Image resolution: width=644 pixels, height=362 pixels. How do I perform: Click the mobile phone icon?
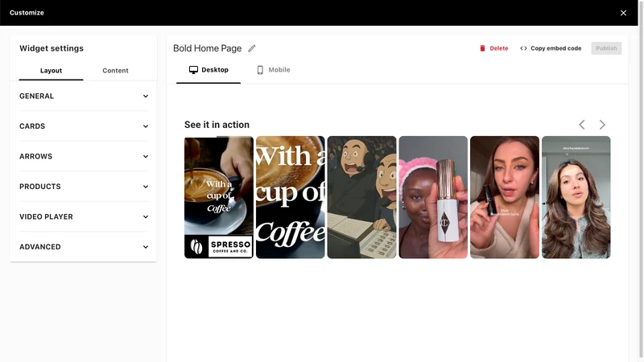coord(260,70)
